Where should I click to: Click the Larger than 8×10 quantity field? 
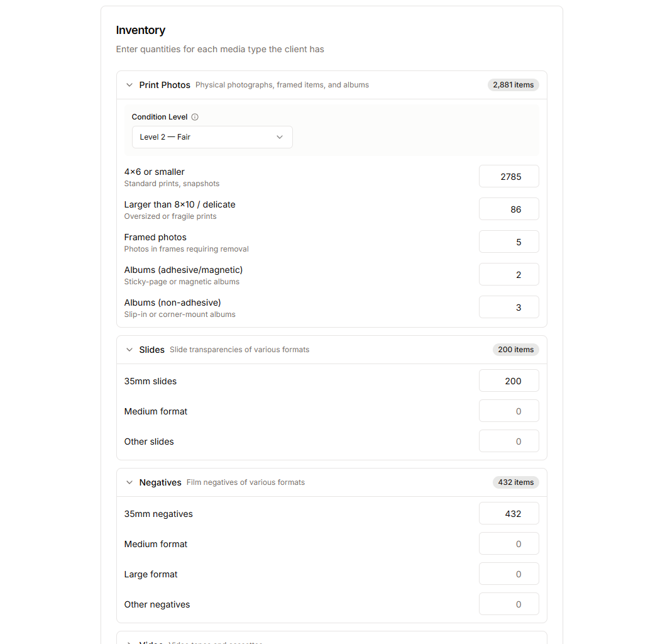coord(508,209)
